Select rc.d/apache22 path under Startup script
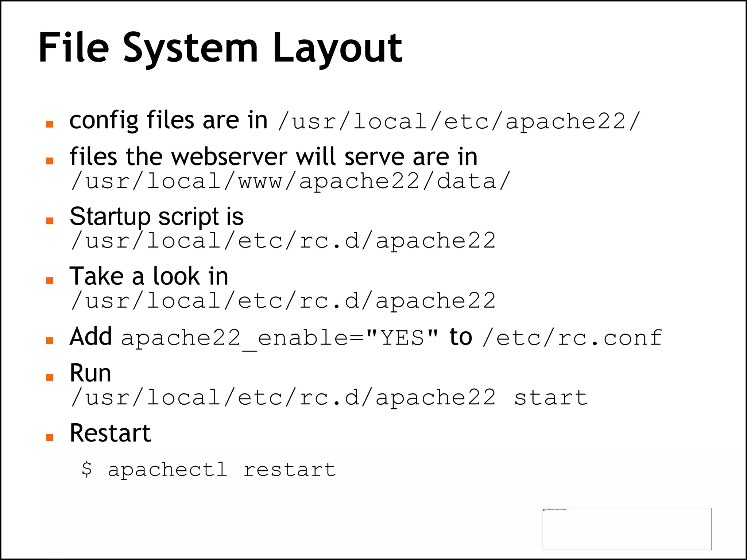The image size is (747, 560). [283, 241]
